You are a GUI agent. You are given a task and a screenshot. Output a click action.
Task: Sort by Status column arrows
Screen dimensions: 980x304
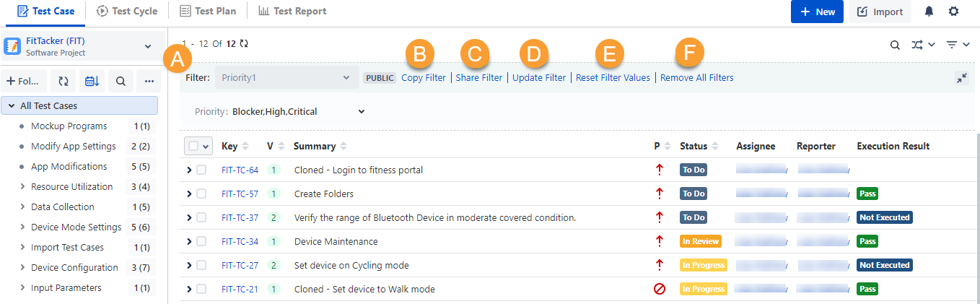[x=715, y=146]
